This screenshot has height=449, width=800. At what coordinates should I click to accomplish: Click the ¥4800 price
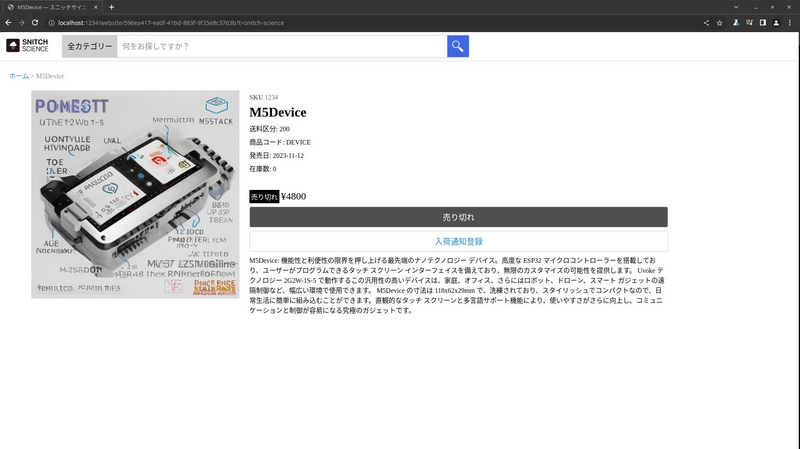[x=293, y=196]
